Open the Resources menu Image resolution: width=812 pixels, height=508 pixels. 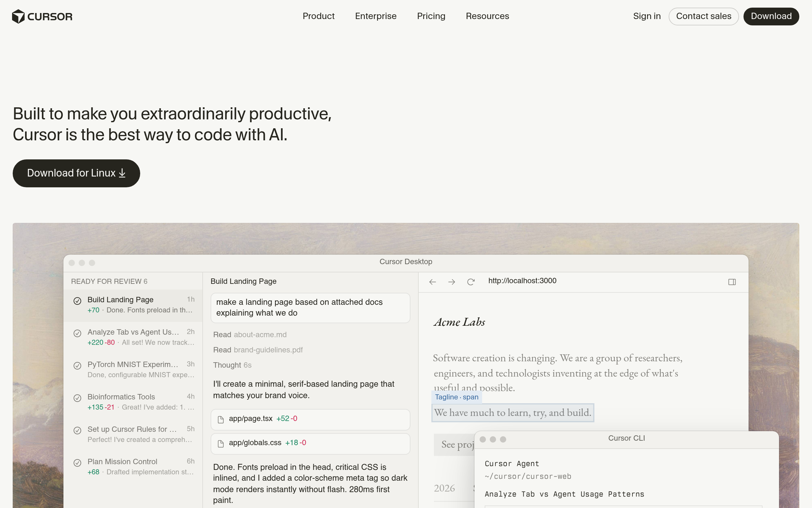487,16
